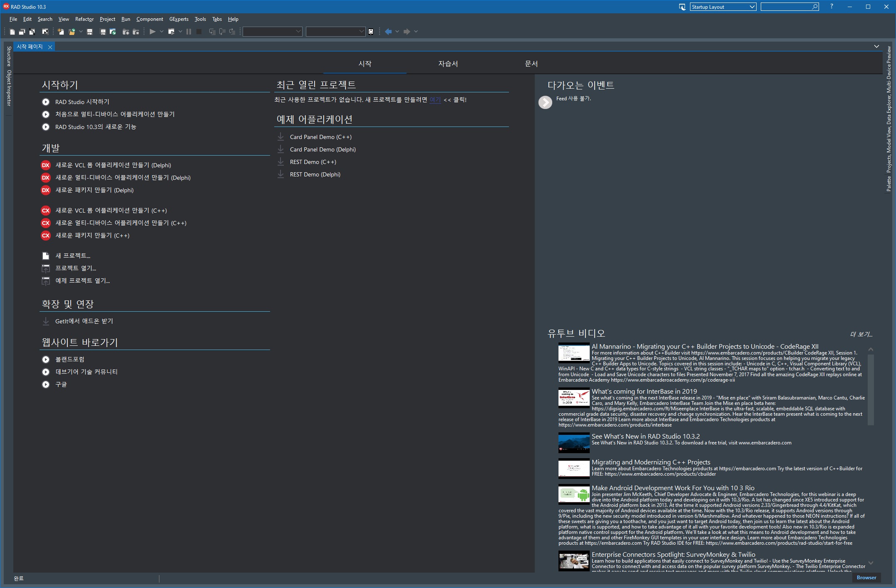The image size is (896, 588).
Task: Expand the Back history dropdown arrow
Action: tap(397, 32)
